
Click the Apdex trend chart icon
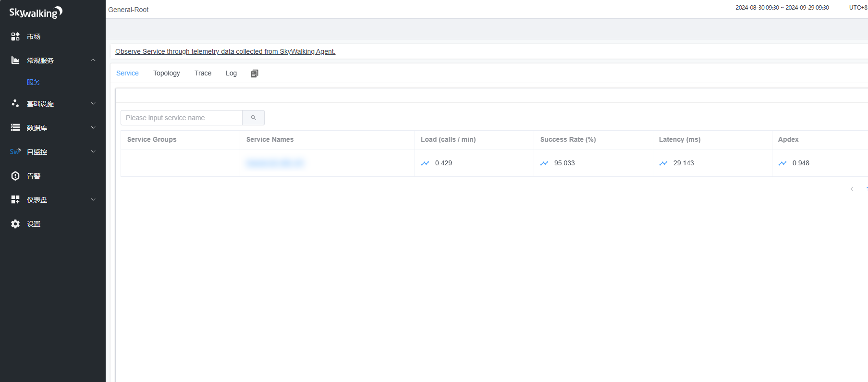(782, 163)
